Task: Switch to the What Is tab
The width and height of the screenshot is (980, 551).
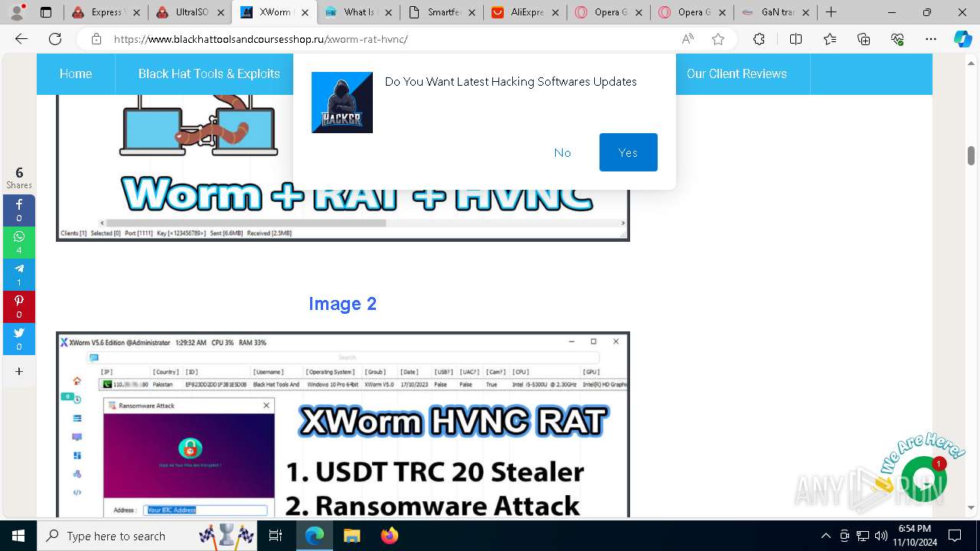Action: [358, 12]
